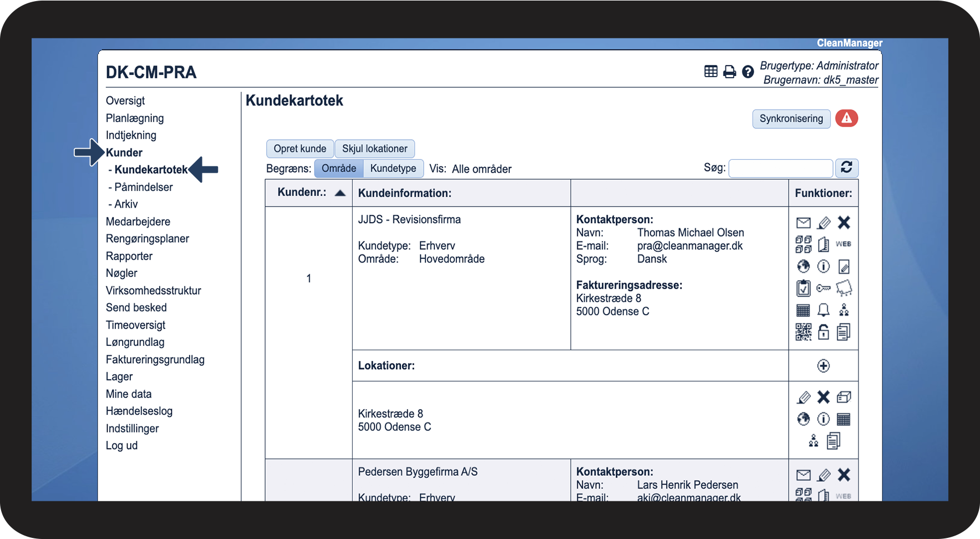Send email to Pedersen Byggefirma A/S
The image size is (980, 539).
(x=803, y=475)
